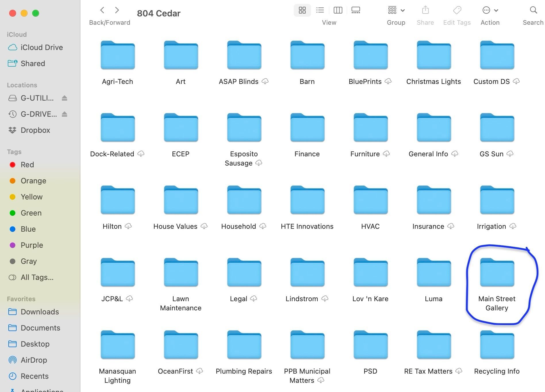Switch to list view
Image resolution: width=545 pixels, height=392 pixels.
tap(320, 10)
